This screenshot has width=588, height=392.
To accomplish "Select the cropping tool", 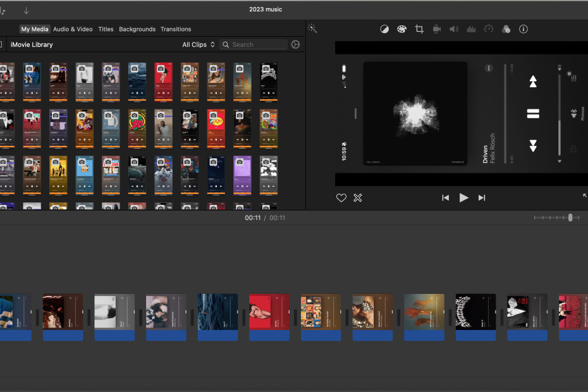I will tap(419, 29).
